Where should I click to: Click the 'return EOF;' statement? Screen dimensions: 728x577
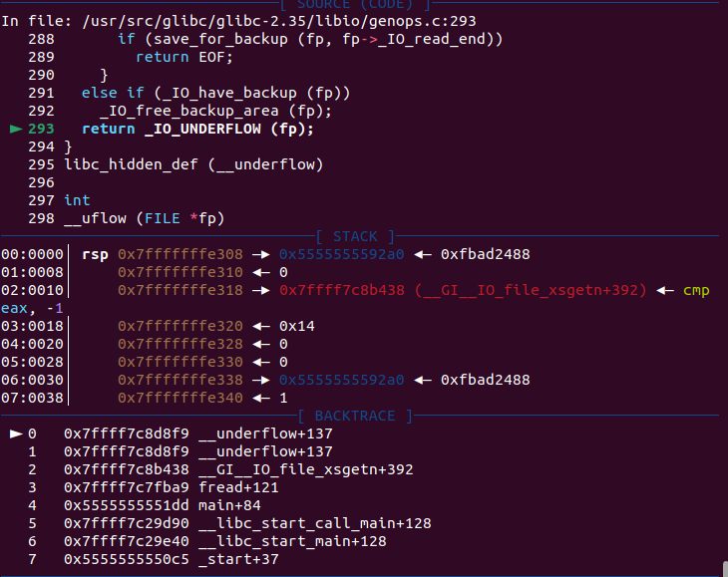(x=177, y=57)
